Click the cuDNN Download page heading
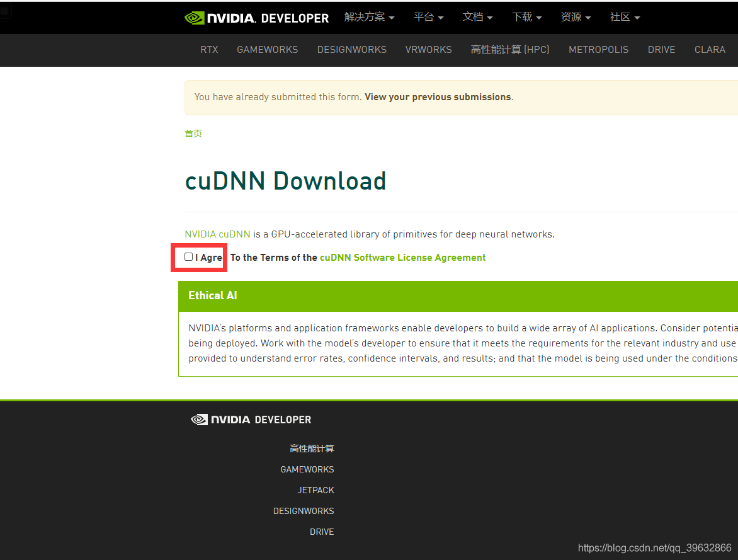Screen dimensions: 738x560 click(286, 181)
